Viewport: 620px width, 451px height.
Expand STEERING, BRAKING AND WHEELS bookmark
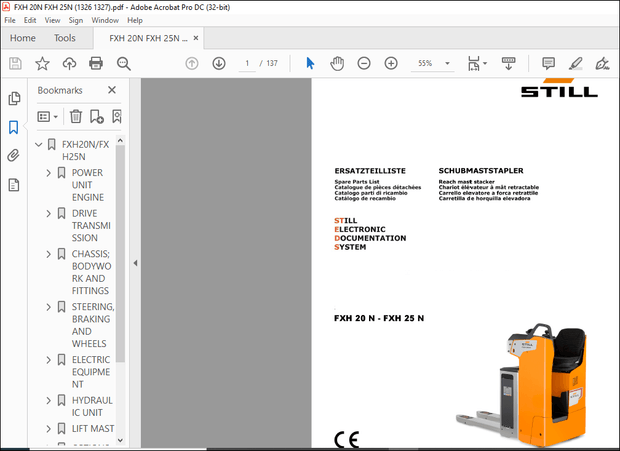48,307
